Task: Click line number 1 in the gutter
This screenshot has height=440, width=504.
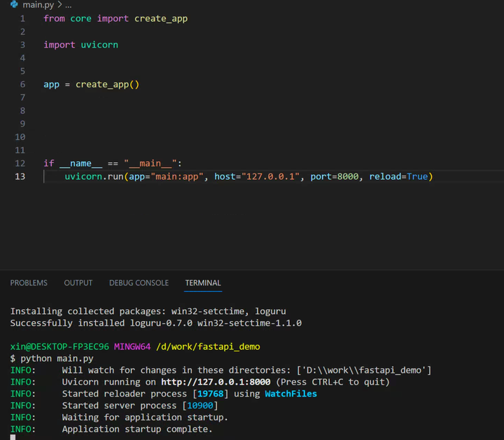Action: (22, 19)
